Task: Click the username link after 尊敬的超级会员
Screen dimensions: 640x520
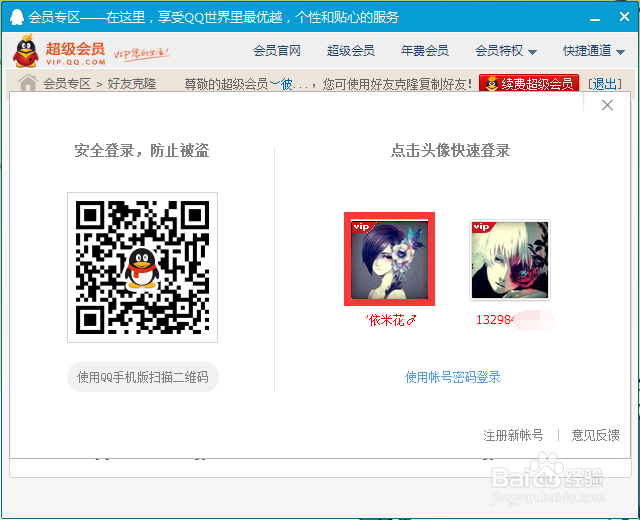Action: pos(289,84)
